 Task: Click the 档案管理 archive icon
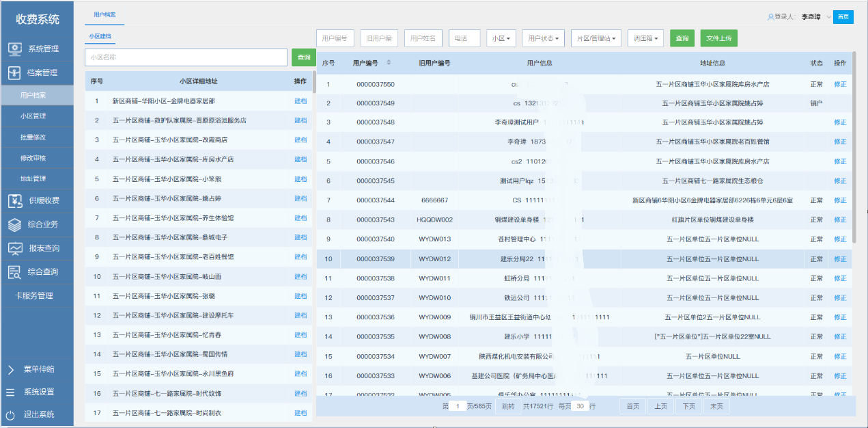tap(14, 72)
